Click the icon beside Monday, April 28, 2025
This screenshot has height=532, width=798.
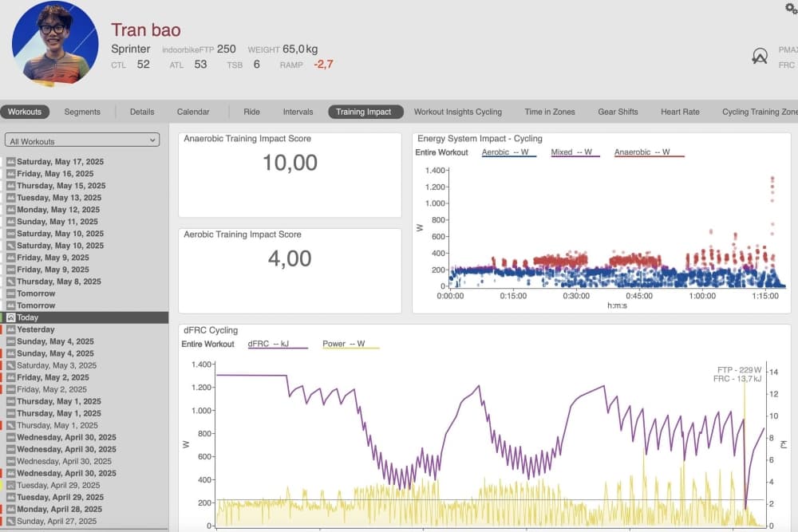10,509
